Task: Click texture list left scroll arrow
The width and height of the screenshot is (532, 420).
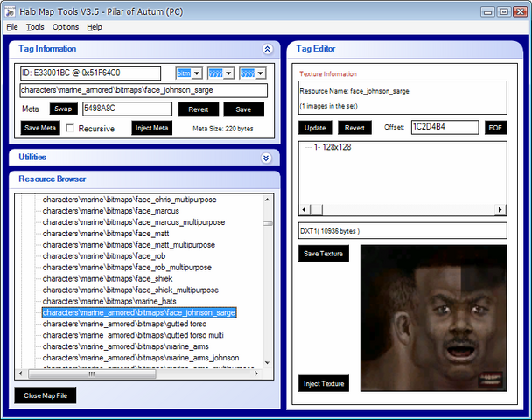Action: (x=304, y=210)
